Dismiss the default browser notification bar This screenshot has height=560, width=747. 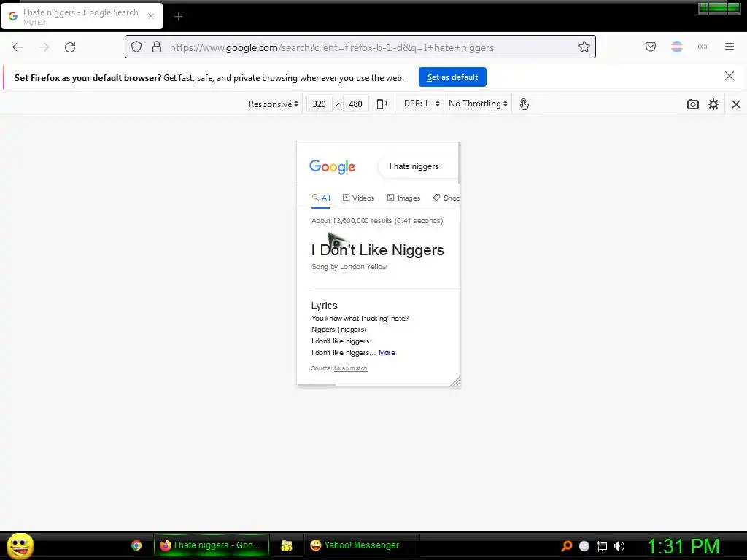click(729, 76)
